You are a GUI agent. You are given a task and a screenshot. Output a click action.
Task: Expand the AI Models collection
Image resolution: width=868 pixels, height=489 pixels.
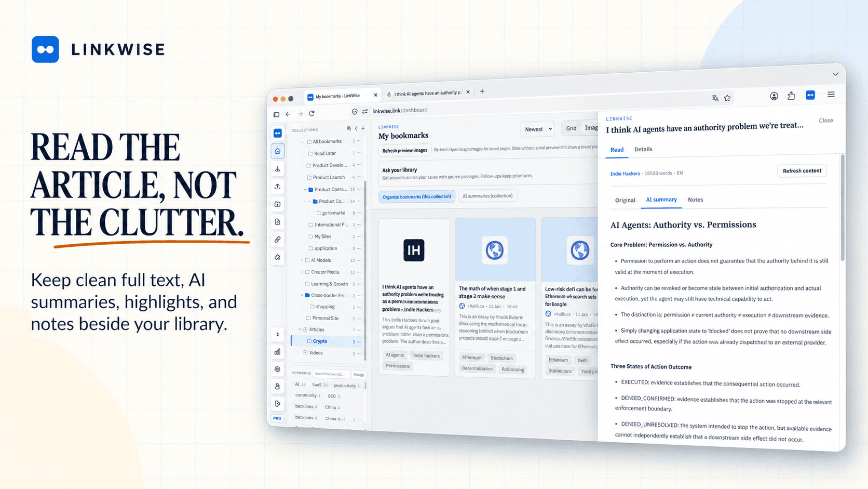click(x=302, y=260)
